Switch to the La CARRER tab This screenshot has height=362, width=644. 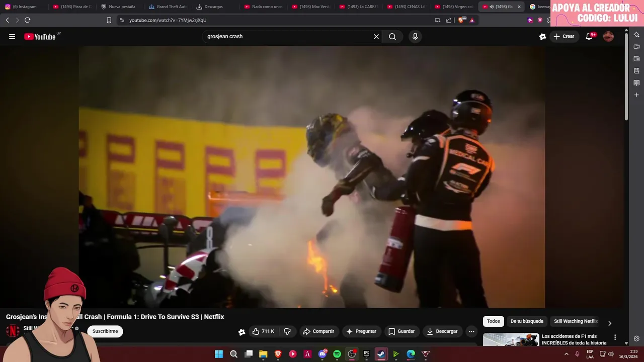pyautogui.click(x=359, y=7)
